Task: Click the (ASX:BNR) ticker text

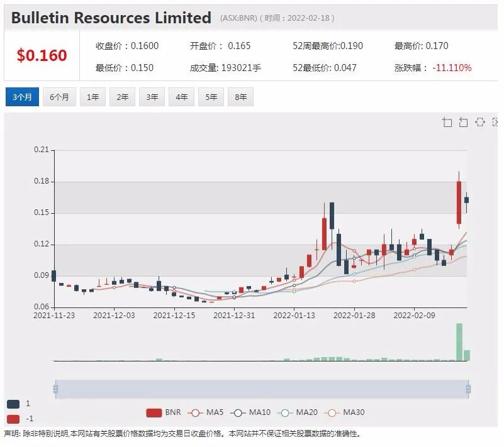Action: [x=238, y=18]
